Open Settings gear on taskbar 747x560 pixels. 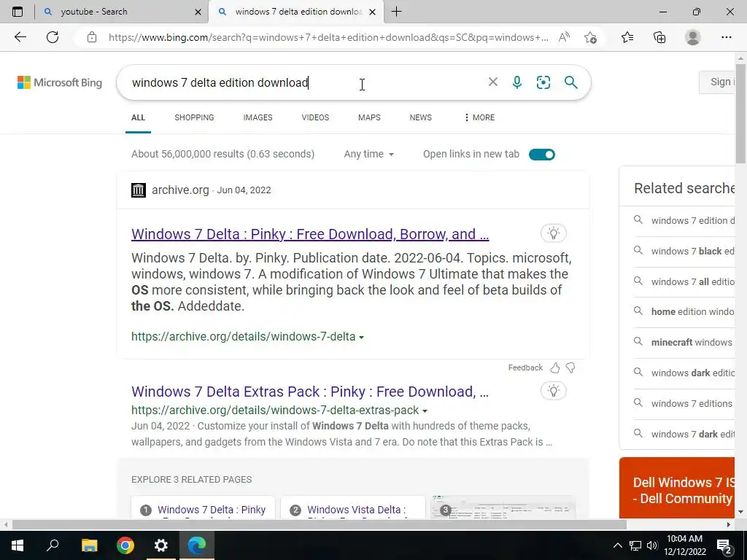tap(161, 545)
